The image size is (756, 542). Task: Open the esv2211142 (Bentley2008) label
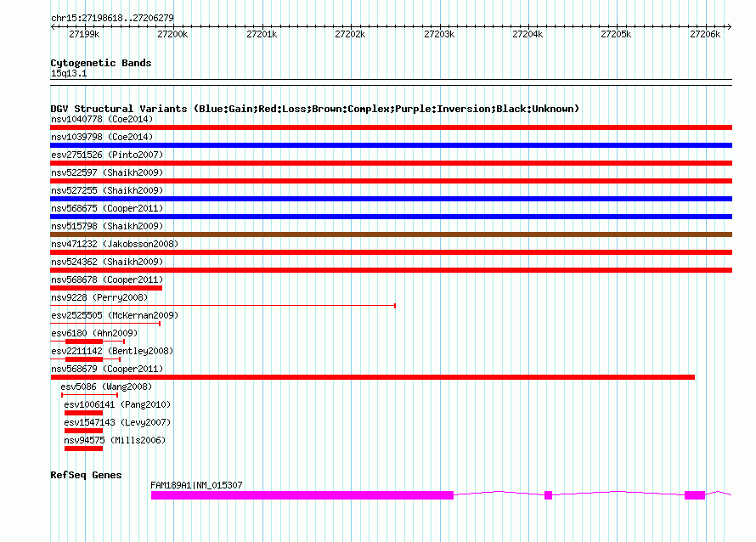click(x=112, y=351)
